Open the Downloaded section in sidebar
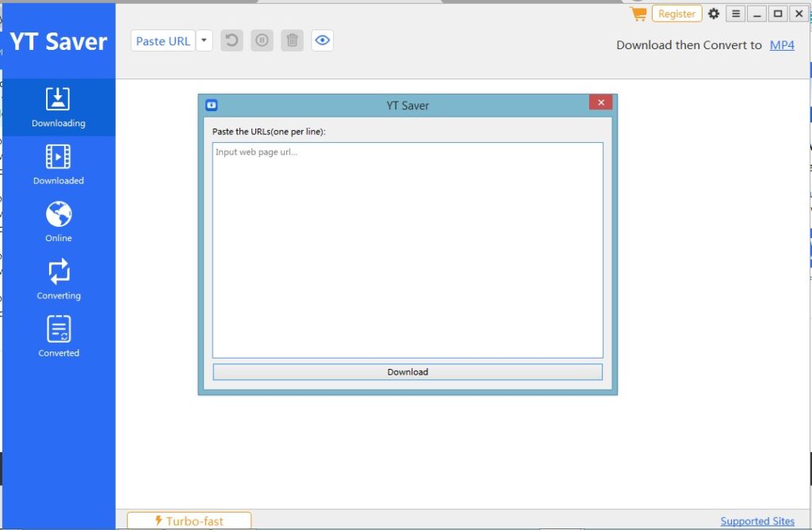Screen dimensions: 812x530 tap(59, 165)
